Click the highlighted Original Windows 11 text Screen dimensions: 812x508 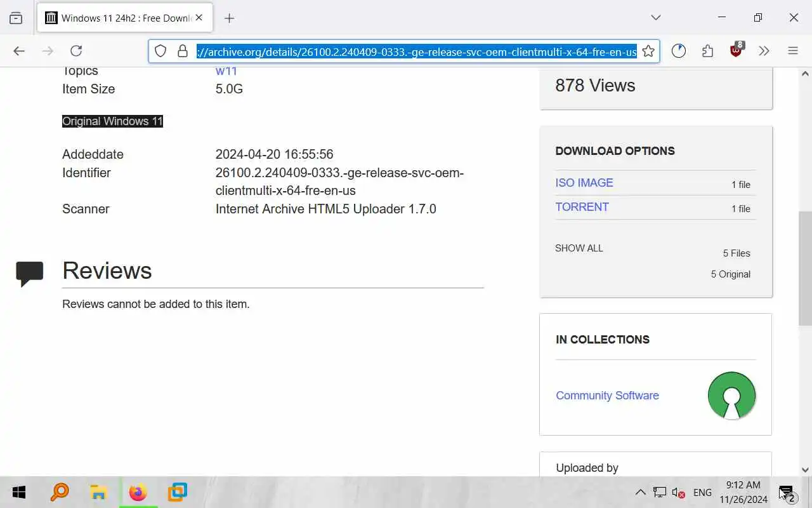113,121
